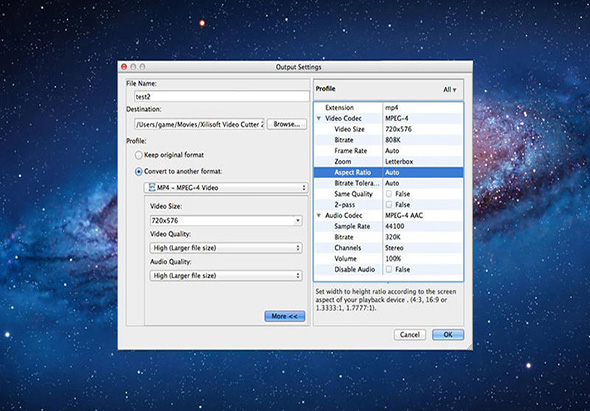The height and width of the screenshot is (411, 590).
Task: Collapse the Audio Codec group
Action: (319, 216)
